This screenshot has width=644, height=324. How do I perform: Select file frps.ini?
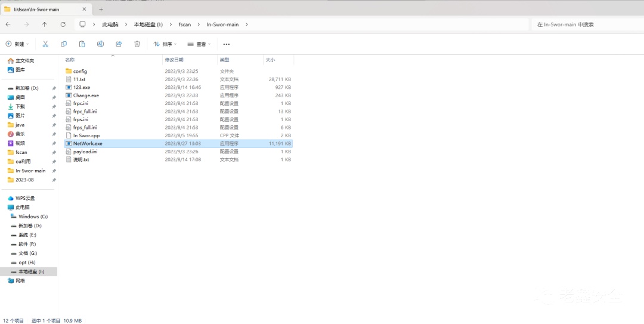point(178,119)
